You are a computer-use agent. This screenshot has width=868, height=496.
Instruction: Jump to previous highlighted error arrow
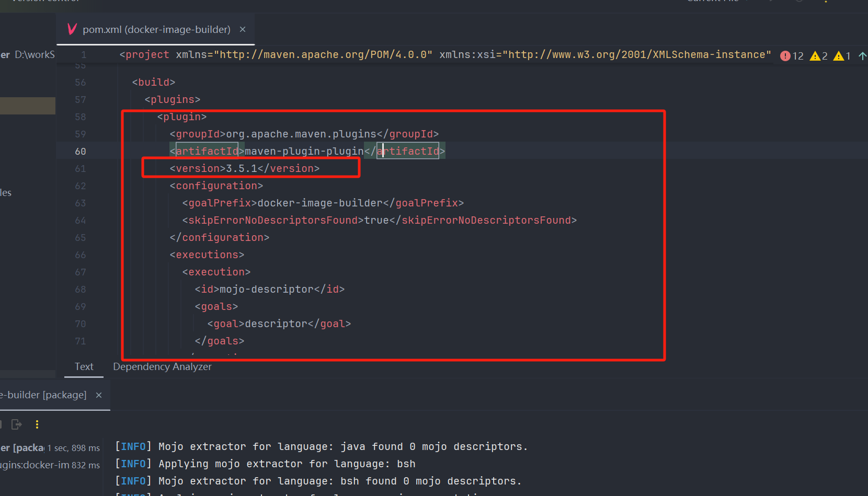click(862, 56)
